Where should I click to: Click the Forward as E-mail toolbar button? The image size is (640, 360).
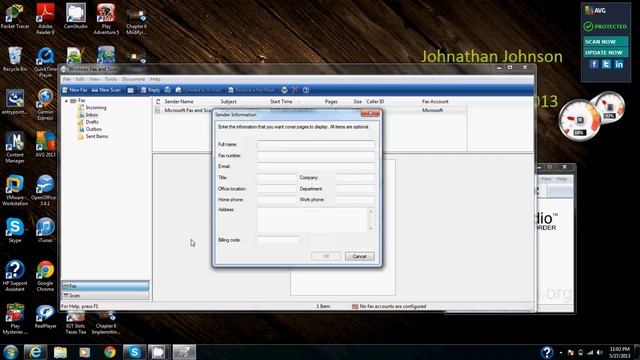[x=198, y=90]
